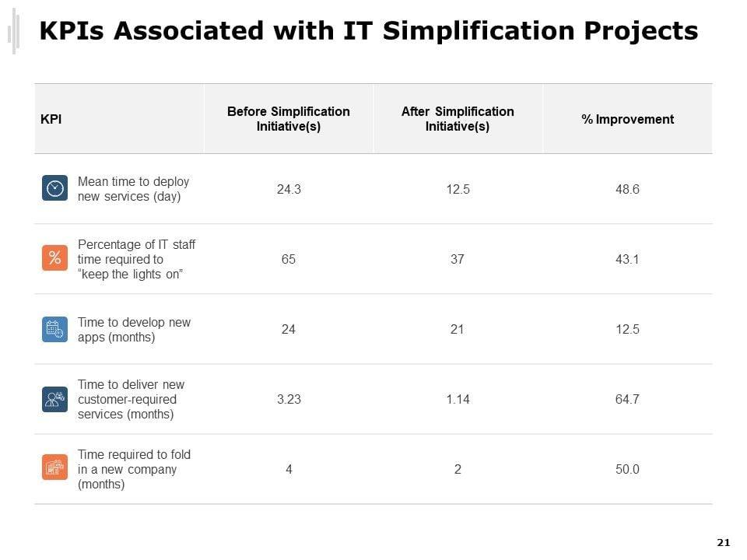747x560 pixels.
Task: Select the calendar icon for Time to develop apps
Action: (x=54, y=329)
